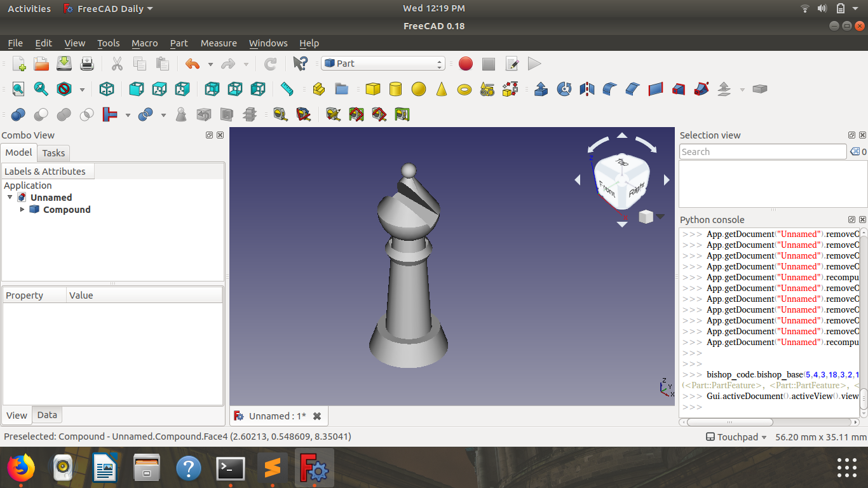The width and height of the screenshot is (868, 488).
Task: Switch to the Data property tab
Action: [47, 415]
